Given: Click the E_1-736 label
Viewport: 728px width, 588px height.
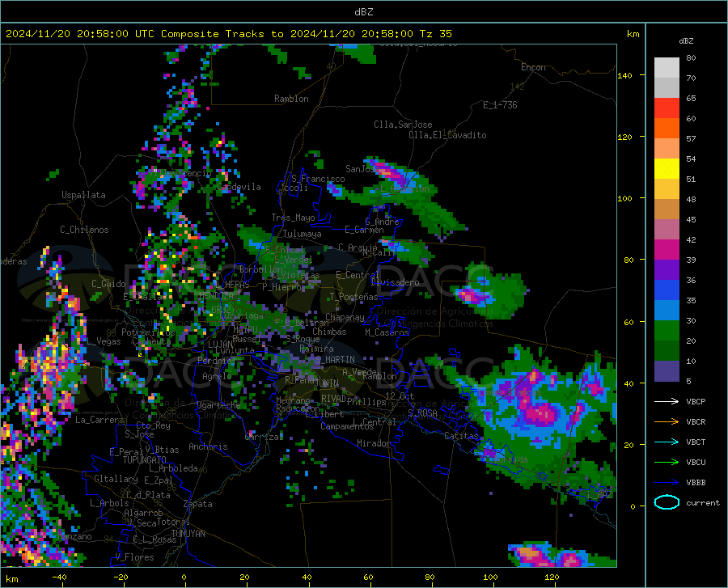Looking at the screenshot, I should pos(500,105).
